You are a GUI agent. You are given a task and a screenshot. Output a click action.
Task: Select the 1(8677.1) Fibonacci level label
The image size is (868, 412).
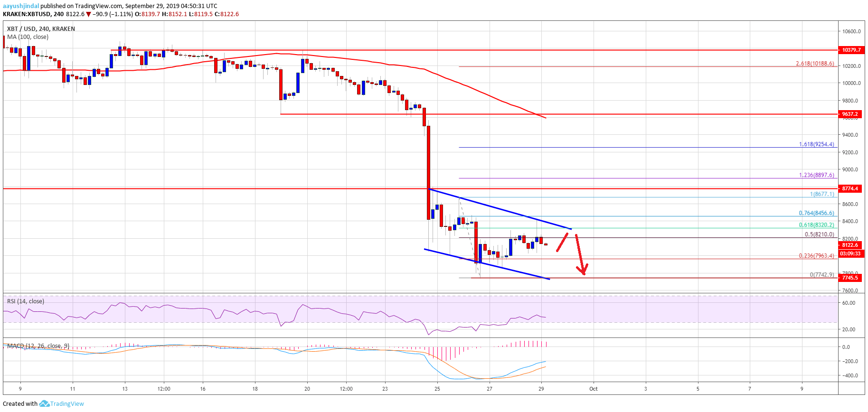pyautogui.click(x=821, y=194)
